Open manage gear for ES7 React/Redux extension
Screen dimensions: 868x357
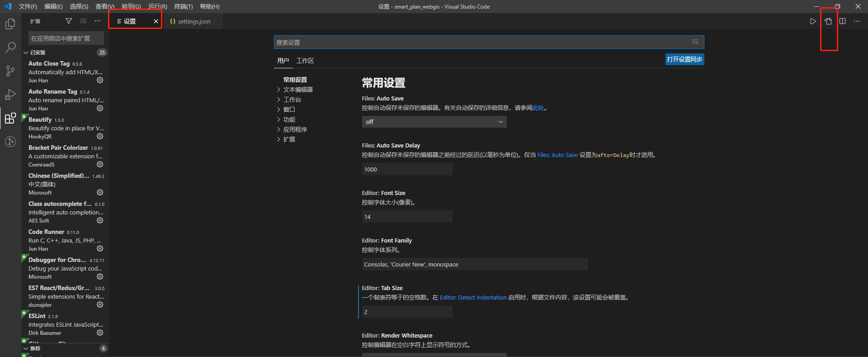[100, 305]
